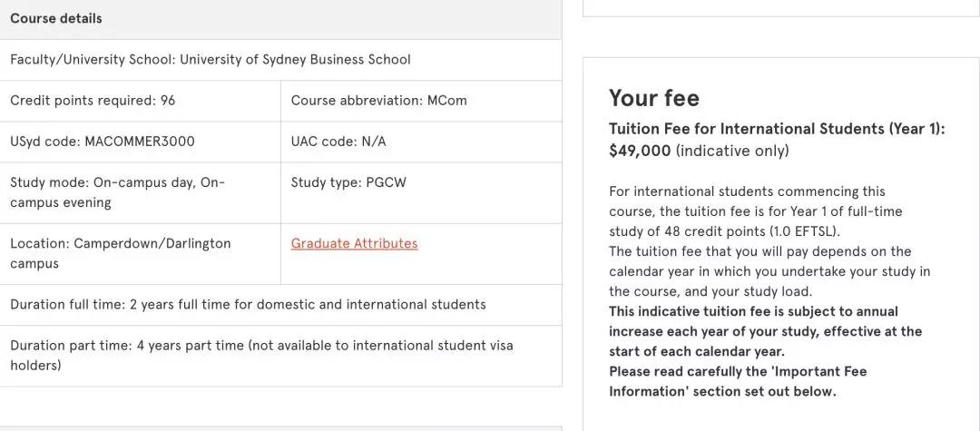Click the Tuition Fee for International Students title
The height and width of the screenshot is (431, 980).
777,129
